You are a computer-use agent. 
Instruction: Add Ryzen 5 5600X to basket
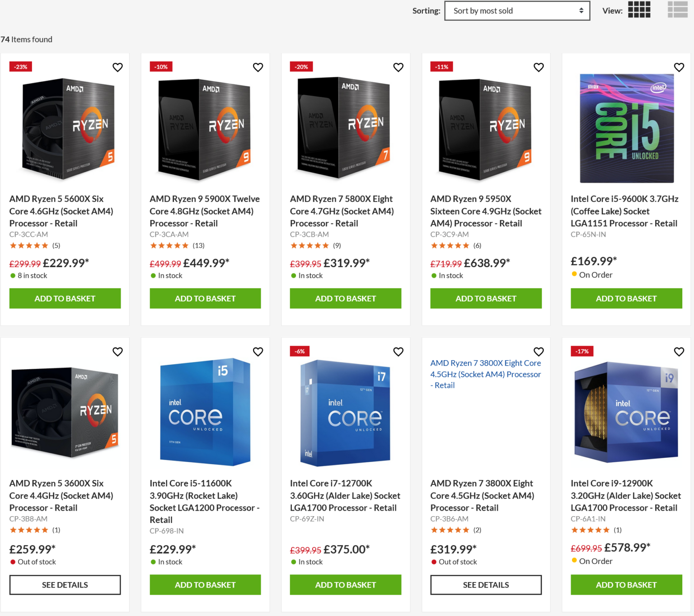point(65,298)
